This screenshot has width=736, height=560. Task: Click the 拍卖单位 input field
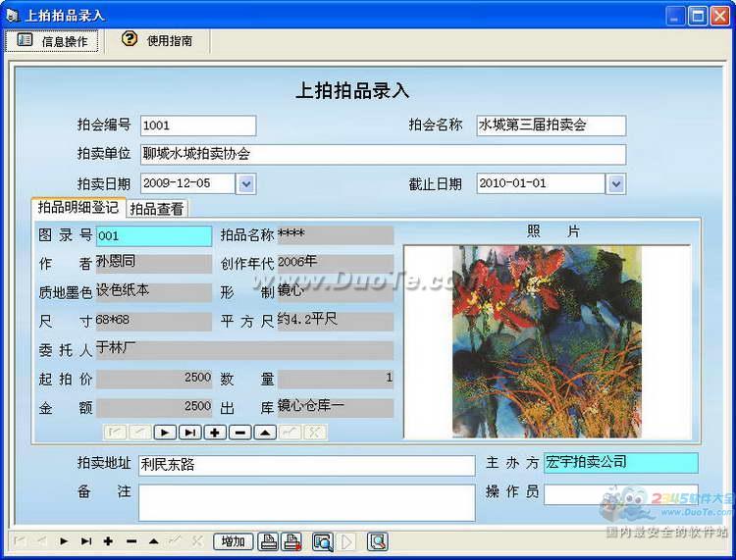click(383, 154)
